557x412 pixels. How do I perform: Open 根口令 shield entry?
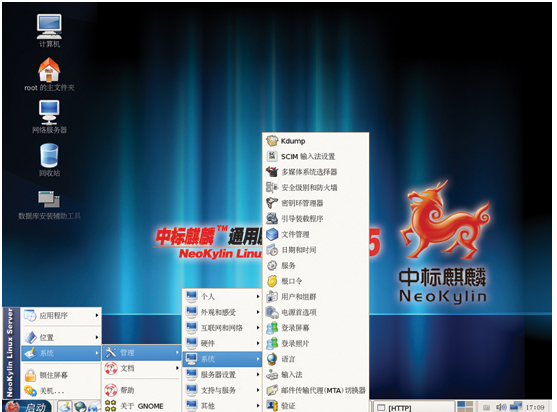315,281
